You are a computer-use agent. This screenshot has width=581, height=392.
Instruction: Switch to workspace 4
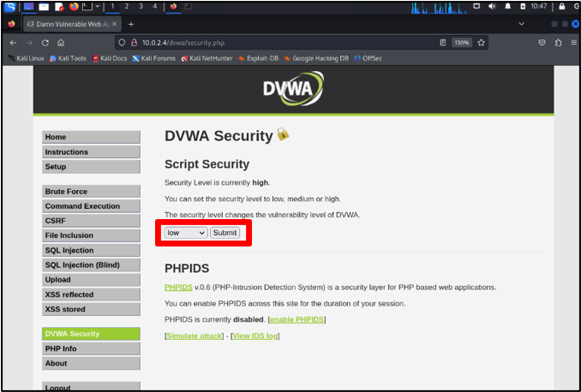point(155,6)
